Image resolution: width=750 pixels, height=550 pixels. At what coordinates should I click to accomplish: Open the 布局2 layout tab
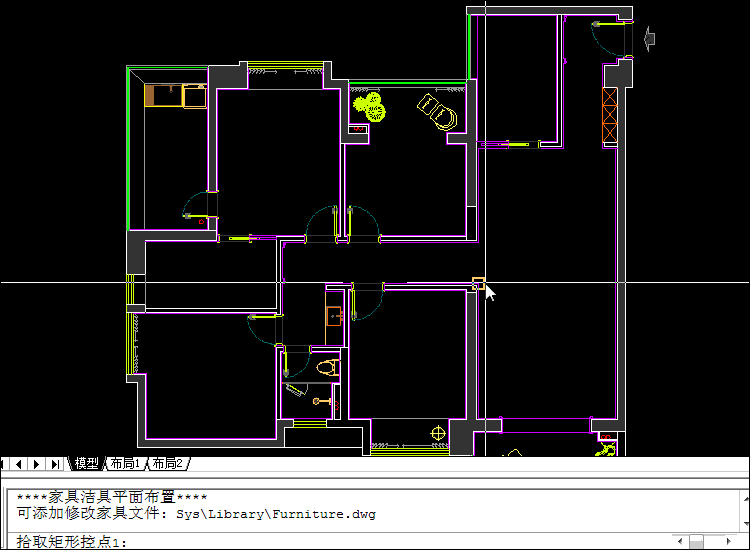pos(167,463)
